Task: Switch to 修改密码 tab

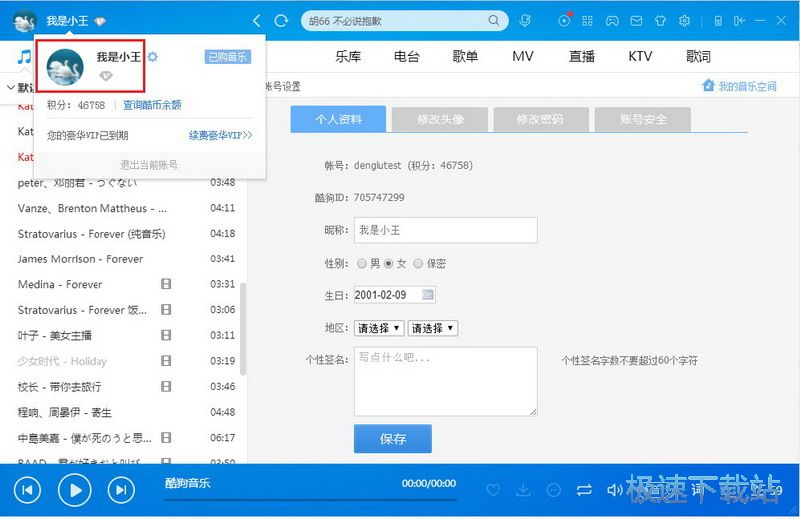Action: [541, 119]
